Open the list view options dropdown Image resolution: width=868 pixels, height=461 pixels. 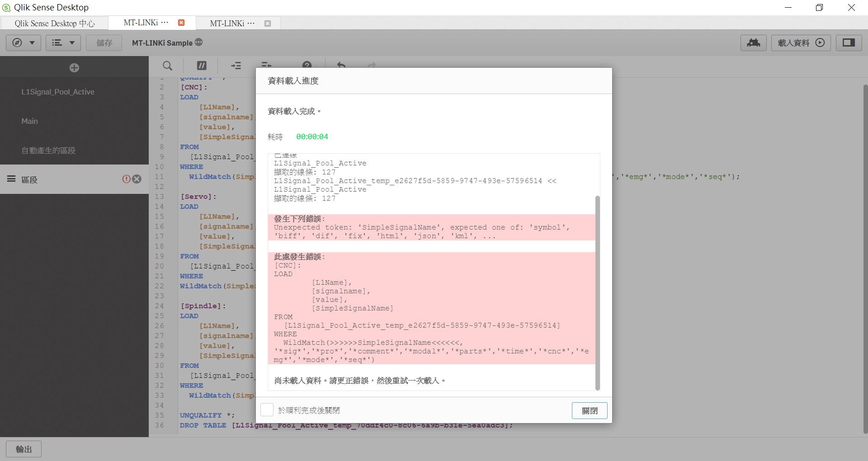pos(63,43)
